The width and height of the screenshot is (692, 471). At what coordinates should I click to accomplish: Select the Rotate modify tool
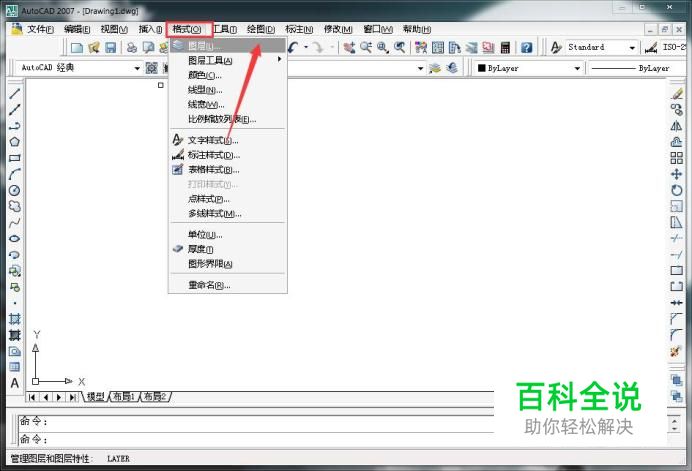677,190
